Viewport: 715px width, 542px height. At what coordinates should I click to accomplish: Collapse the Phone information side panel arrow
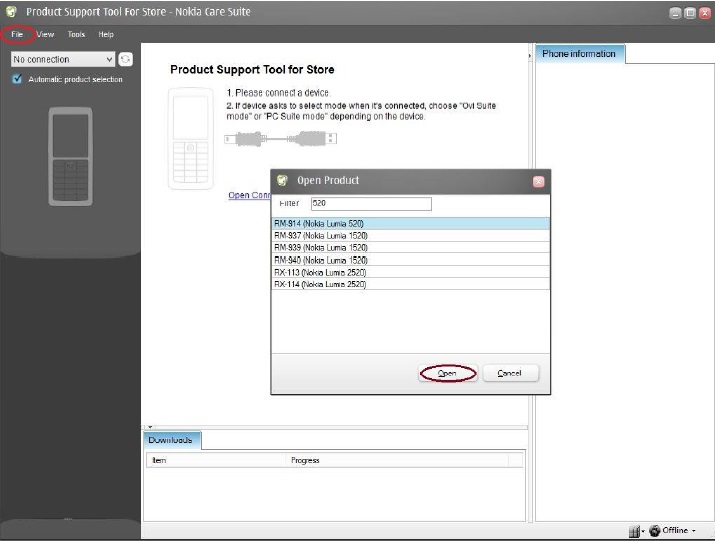coord(530,56)
